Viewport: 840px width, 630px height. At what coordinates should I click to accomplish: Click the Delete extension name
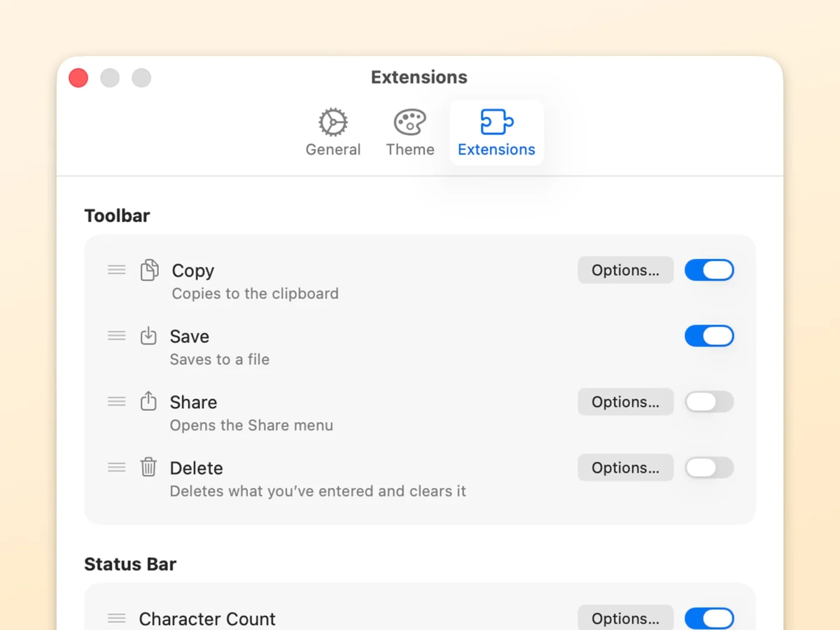pos(197,468)
